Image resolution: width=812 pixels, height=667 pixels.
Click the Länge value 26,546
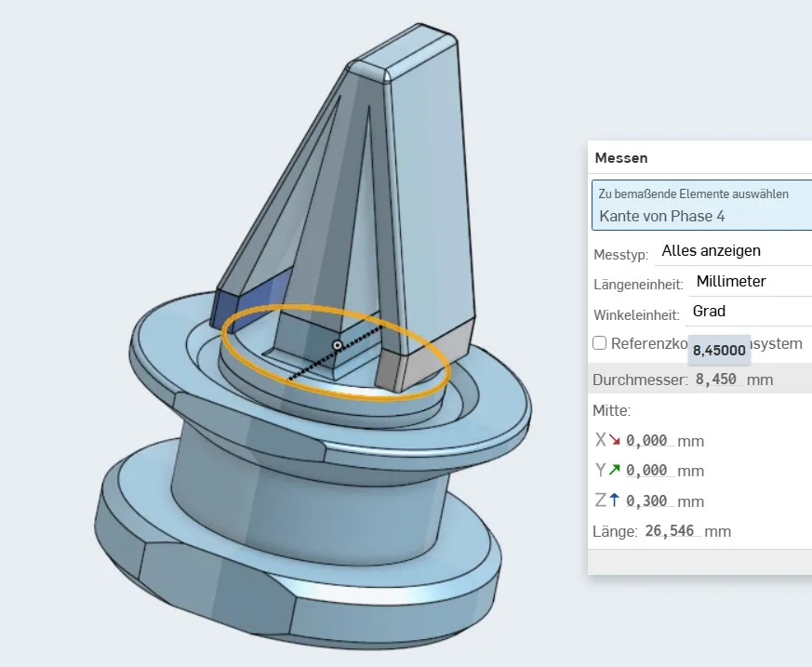point(670,531)
